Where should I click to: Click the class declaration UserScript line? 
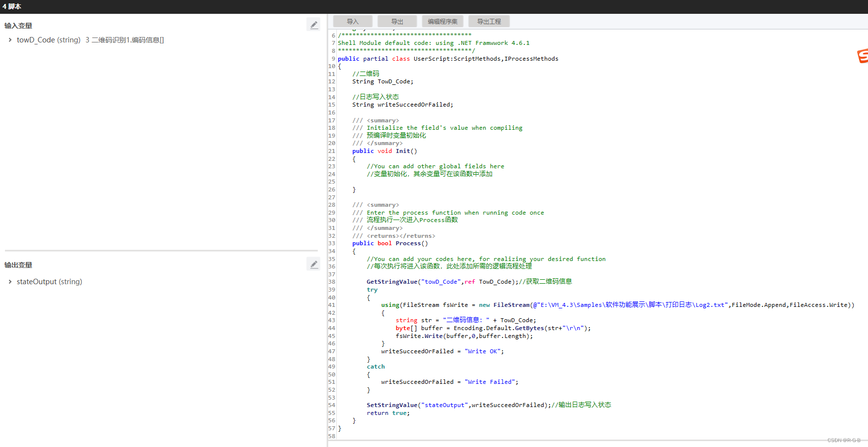click(x=448, y=59)
